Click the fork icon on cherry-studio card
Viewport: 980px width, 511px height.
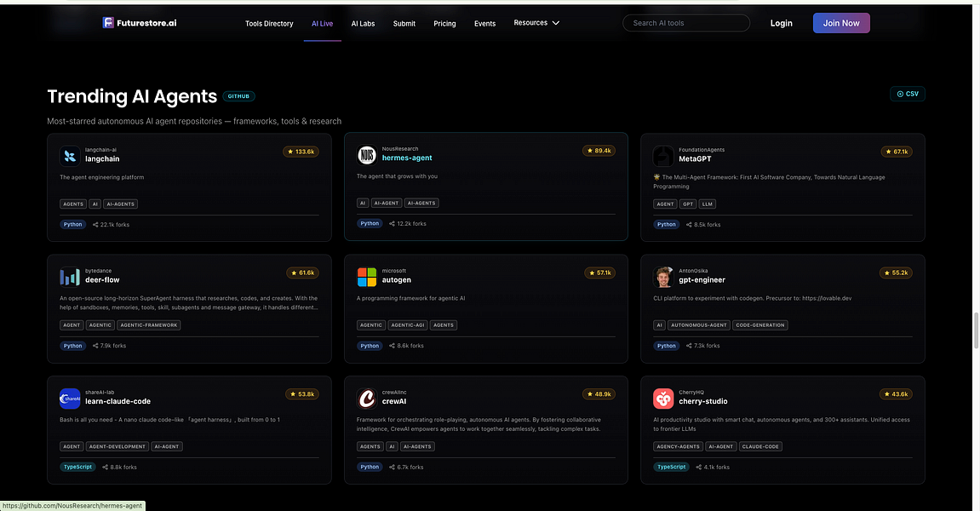tap(699, 468)
